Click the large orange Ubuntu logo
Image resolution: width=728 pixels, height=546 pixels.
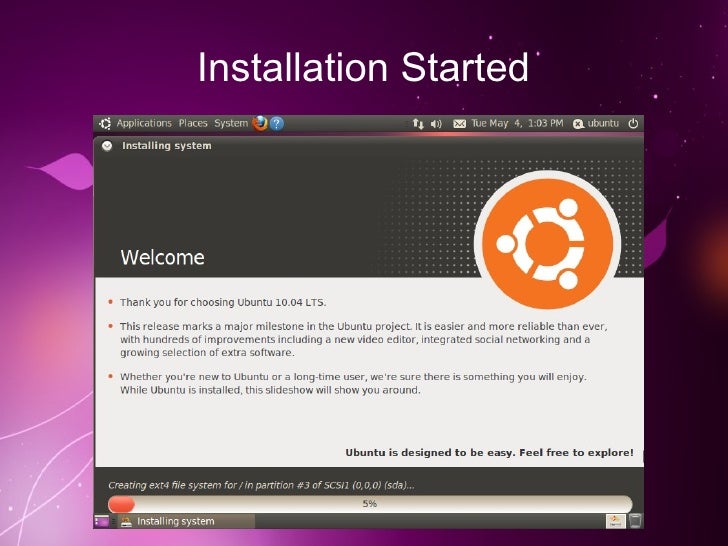(x=548, y=244)
